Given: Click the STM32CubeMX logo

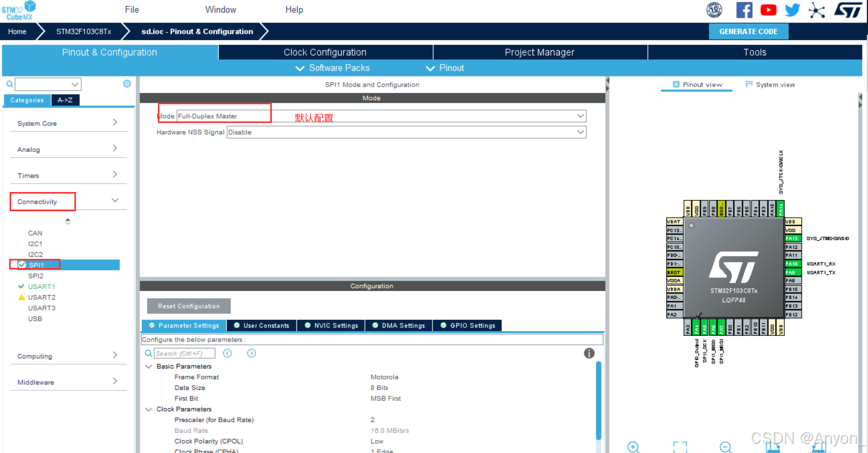Looking at the screenshot, I should [19, 10].
